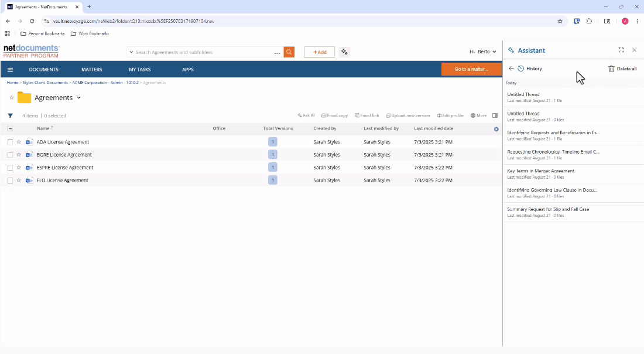Open the Chrome apps grid icon
The width and height of the screenshot is (644, 354).
click(8, 34)
